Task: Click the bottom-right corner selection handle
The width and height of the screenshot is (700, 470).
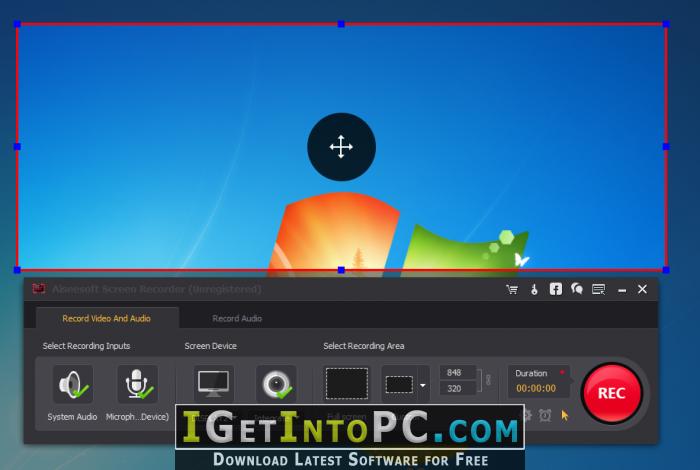Action: 666,270
